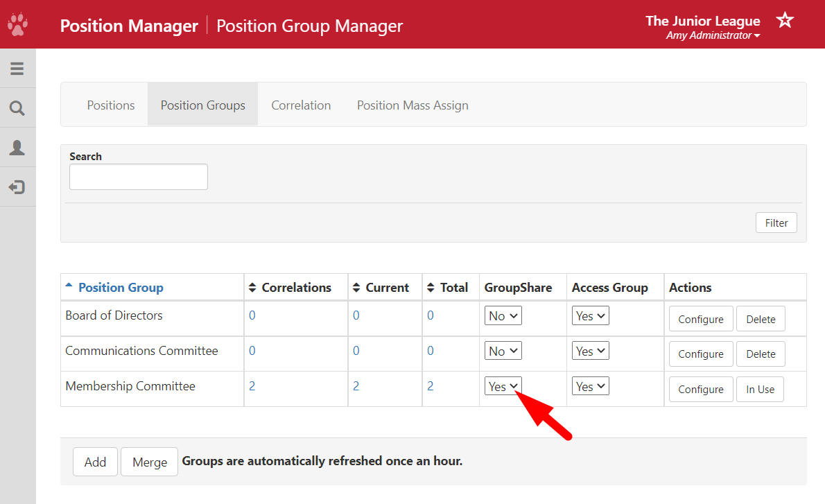825x504 pixels.
Task: Open GroupShare dropdown for Board of Directors
Action: click(503, 315)
